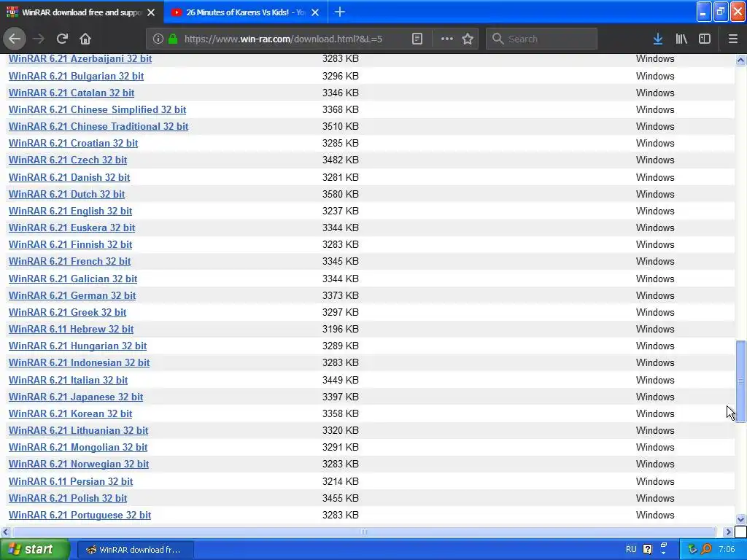The image size is (747, 560).
Task: Click the RU language indicator in taskbar
Action: coord(631,549)
